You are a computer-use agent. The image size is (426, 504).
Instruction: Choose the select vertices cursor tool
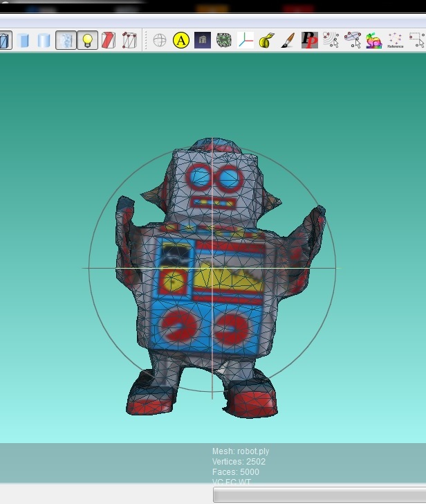(331, 40)
